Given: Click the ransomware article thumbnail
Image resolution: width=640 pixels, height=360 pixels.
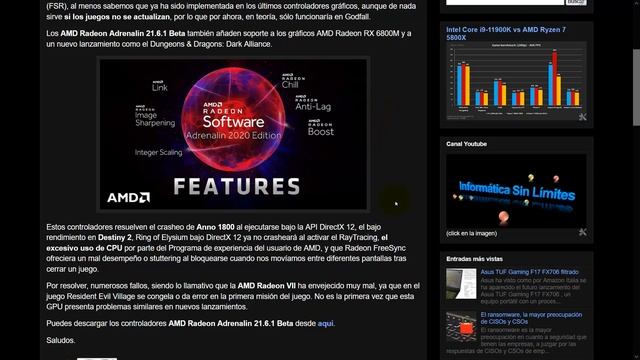Looking at the screenshot, I should pyautogui.click(x=461, y=327).
